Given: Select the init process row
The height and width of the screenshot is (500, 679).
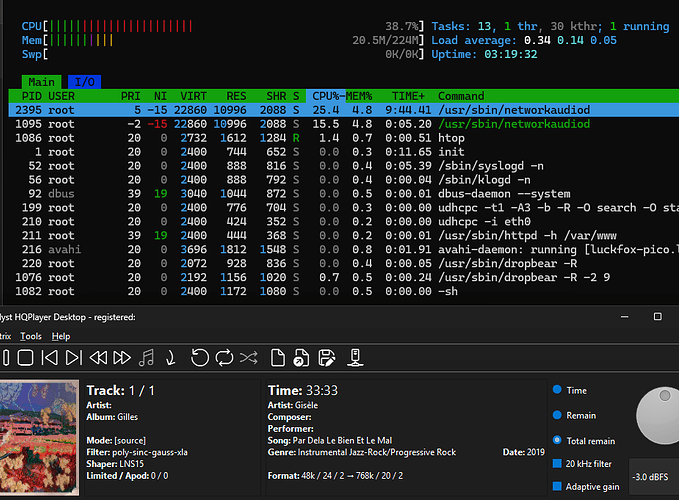Looking at the screenshot, I should click(344, 152).
